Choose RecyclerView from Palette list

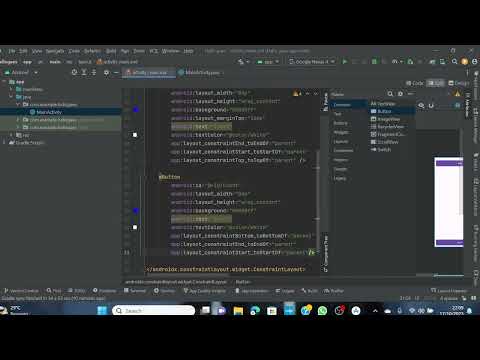tap(387, 127)
